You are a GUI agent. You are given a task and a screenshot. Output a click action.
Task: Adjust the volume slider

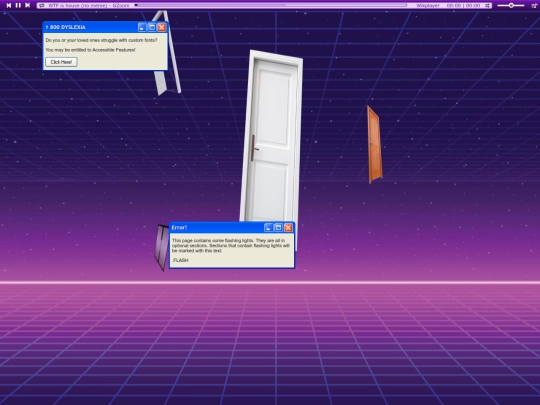[511, 6]
